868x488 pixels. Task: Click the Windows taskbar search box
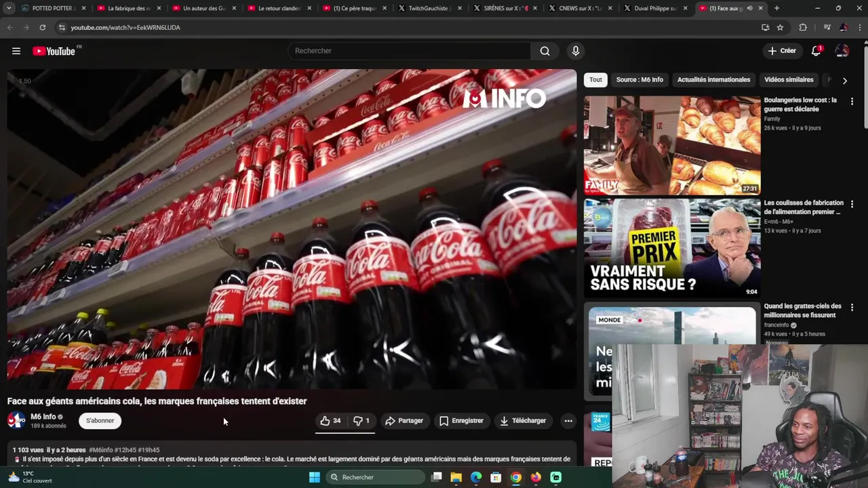point(377,477)
